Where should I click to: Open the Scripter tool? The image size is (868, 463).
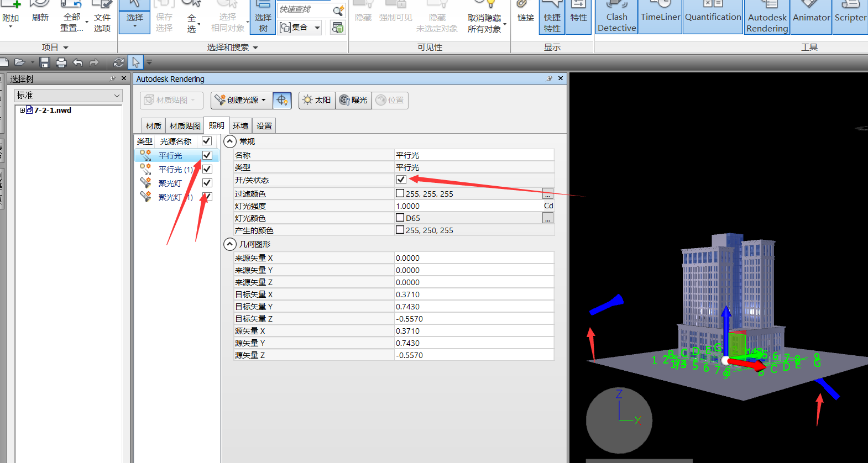point(850,17)
